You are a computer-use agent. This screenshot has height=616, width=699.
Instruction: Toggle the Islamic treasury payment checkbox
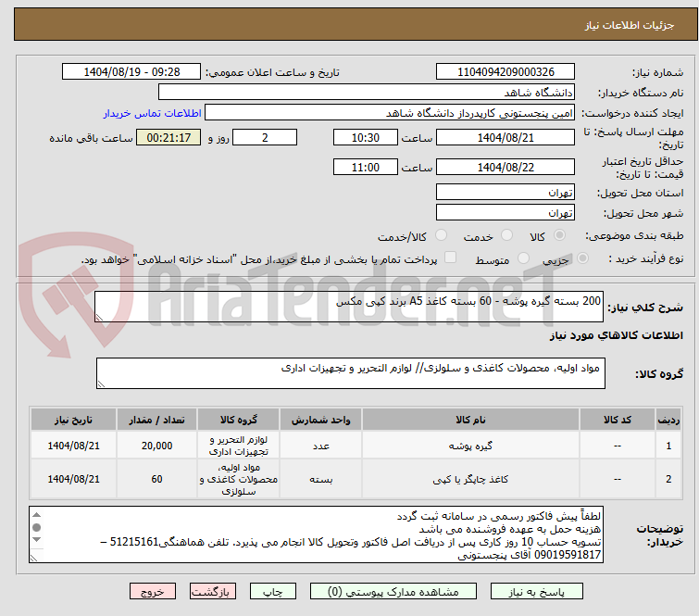450,258
